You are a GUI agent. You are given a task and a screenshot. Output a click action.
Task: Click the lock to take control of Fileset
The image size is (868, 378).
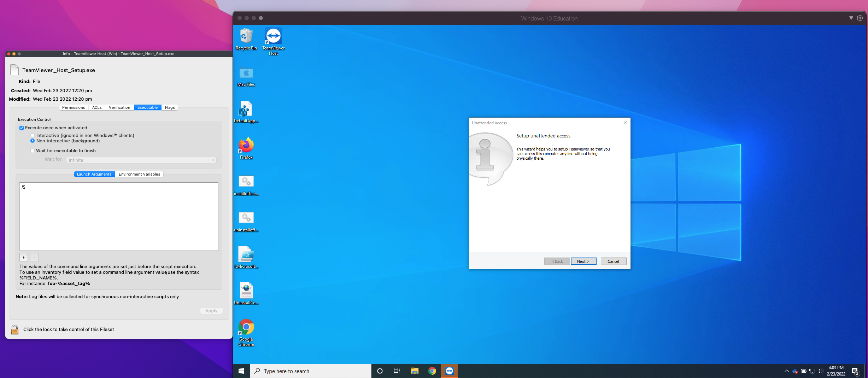pyautogui.click(x=14, y=329)
